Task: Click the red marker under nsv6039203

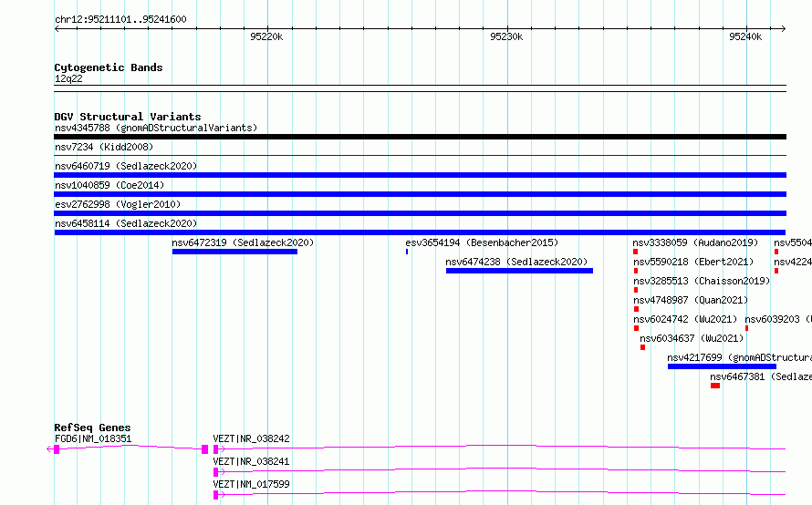Action: (746, 328)
